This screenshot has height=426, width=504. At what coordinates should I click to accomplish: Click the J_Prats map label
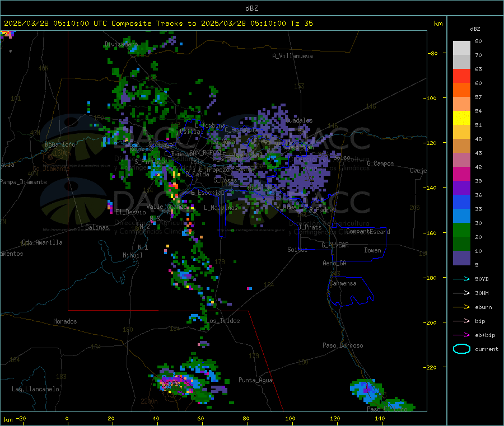(x=310, y=227)
